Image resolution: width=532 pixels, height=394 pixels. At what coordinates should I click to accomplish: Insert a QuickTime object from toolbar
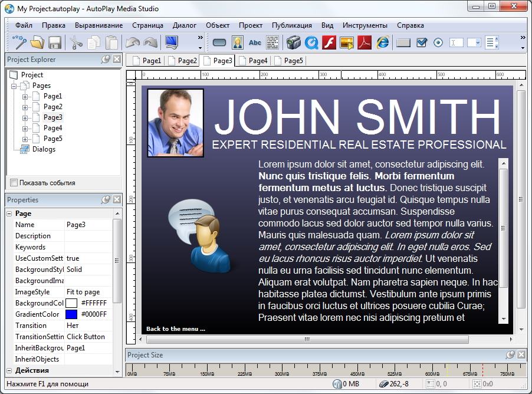coord(311,42)
